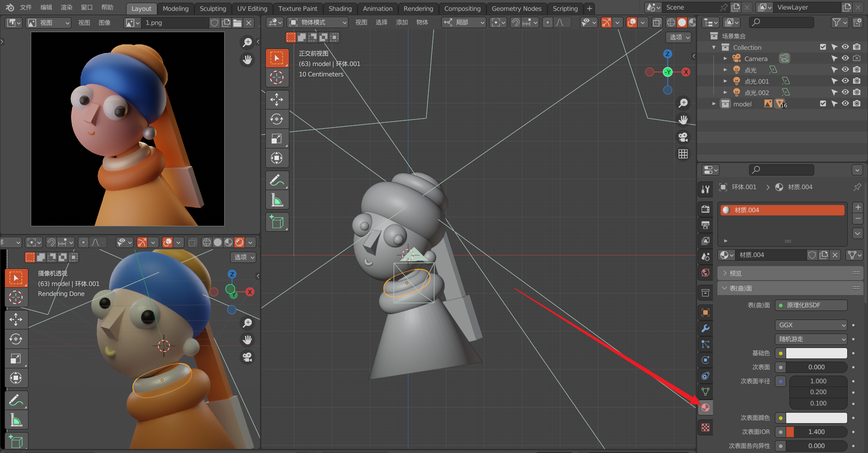Viewport: 868px width, 453px height.
Task: Hide 点光.002 in viewport via eye icon
Action: pyautogui.click(x=845, y=92)
